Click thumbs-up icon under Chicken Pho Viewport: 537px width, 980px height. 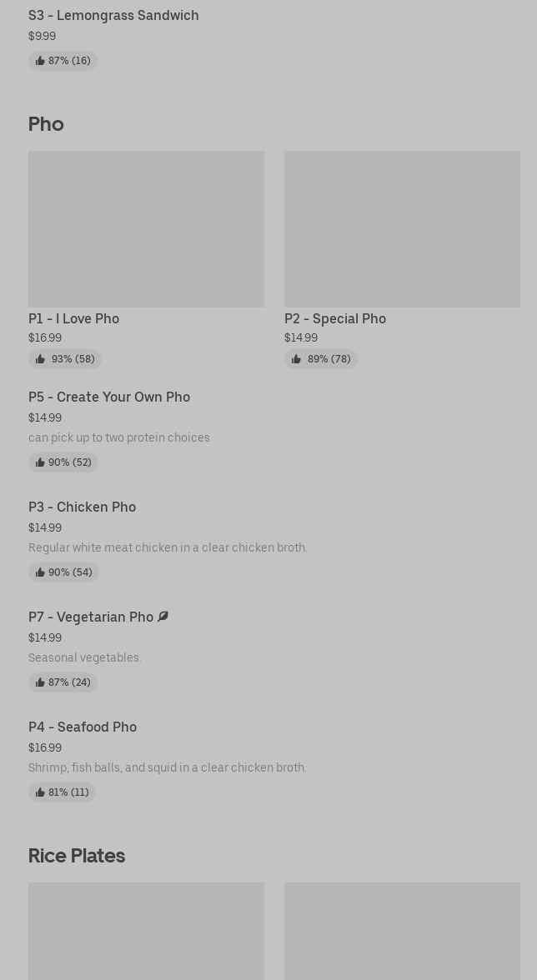pos(40,572)
